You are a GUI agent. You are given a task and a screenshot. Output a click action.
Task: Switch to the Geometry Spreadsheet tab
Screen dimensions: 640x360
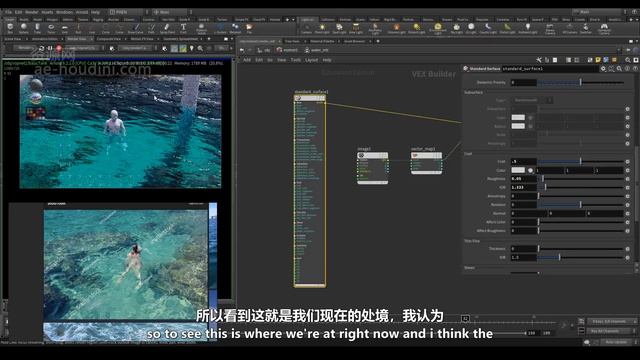(180, 39)
